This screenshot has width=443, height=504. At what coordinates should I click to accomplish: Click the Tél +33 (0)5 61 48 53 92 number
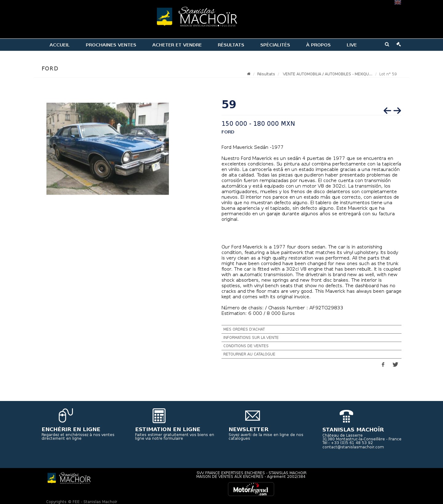tap(348, 443)
